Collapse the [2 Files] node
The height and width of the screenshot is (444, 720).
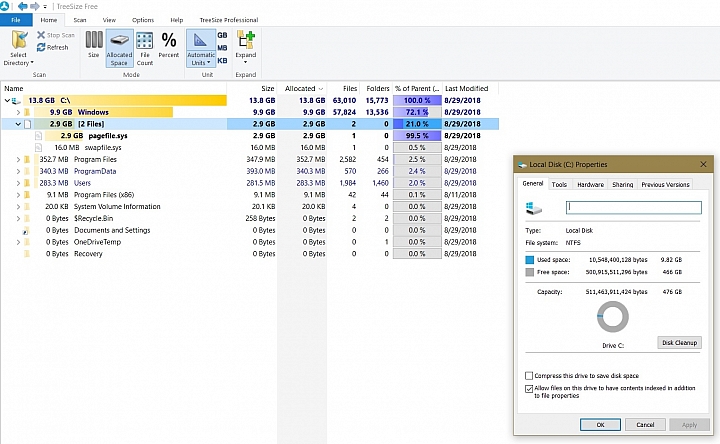coord(18,124)
